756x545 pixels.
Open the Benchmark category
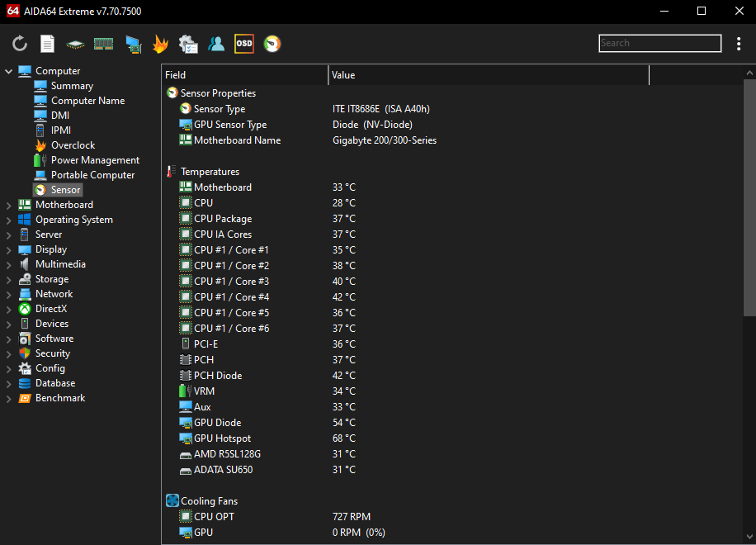tap(59, 398)
